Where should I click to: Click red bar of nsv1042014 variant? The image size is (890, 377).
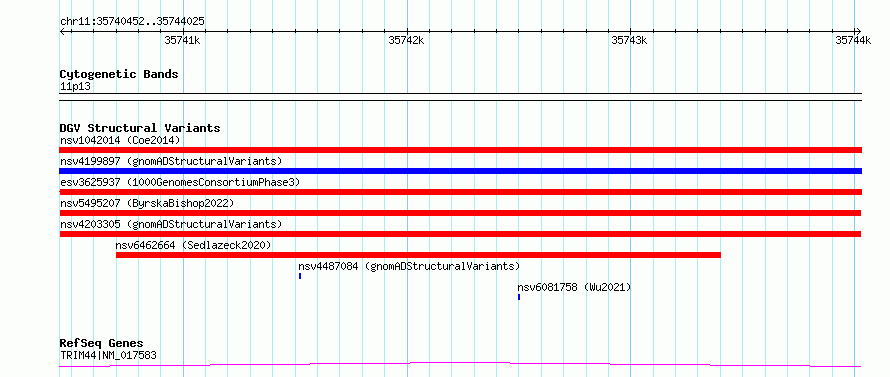460,150
